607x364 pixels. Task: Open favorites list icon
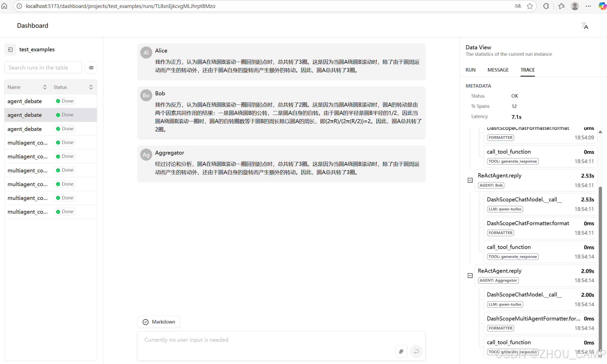coord(561,6)
